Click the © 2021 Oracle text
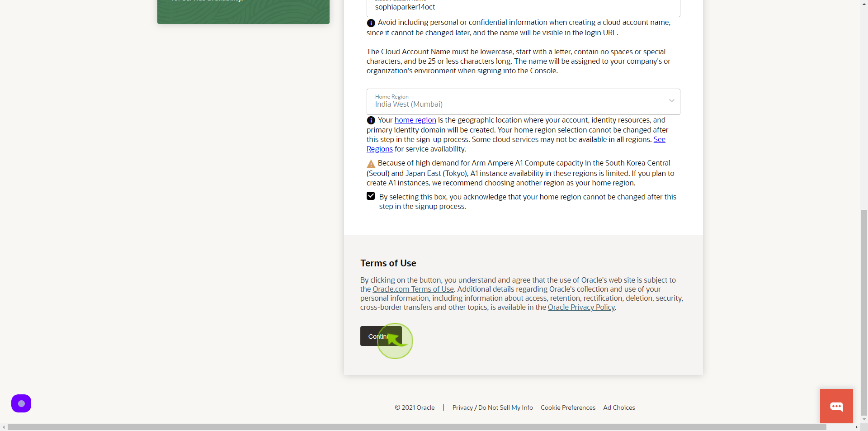This screenshot has height=431, width=868. (x=415, y=407)
